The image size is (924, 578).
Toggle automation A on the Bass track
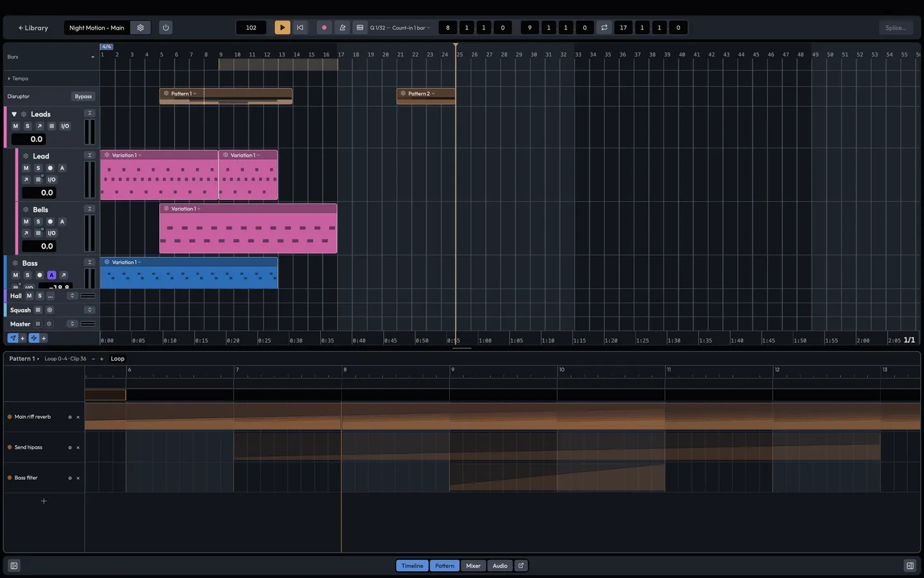[51, 275]
